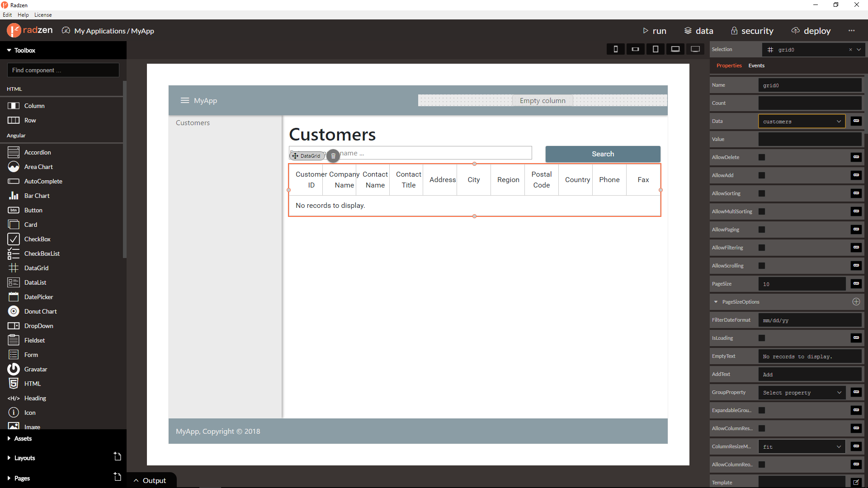Click the run button in header
This screenshot has width=868, height=488.
point(654,31)
